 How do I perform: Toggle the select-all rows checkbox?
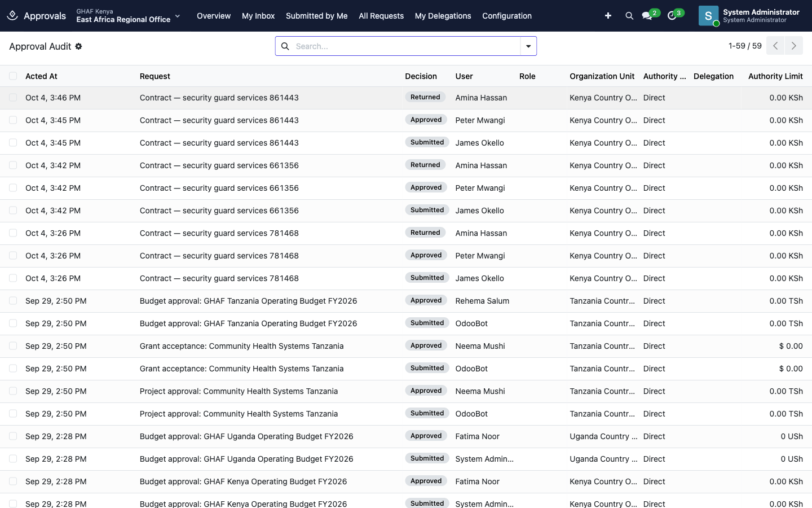coord(13,76)
